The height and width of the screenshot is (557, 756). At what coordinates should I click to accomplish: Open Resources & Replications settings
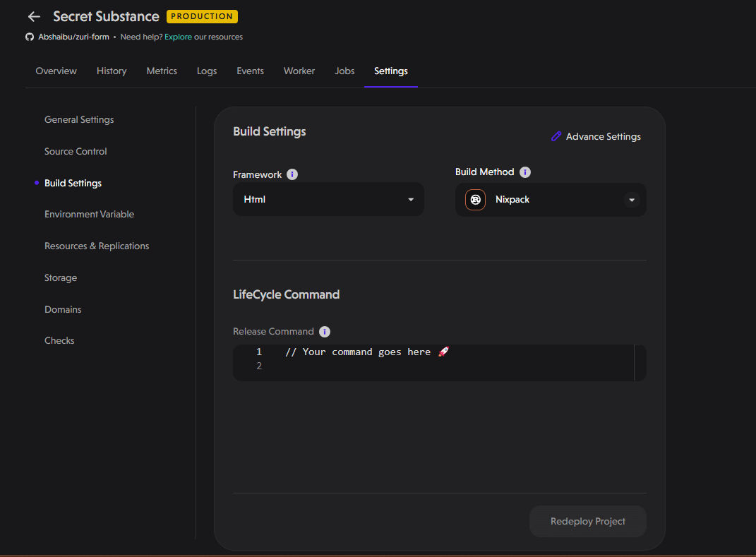(97, 246)
